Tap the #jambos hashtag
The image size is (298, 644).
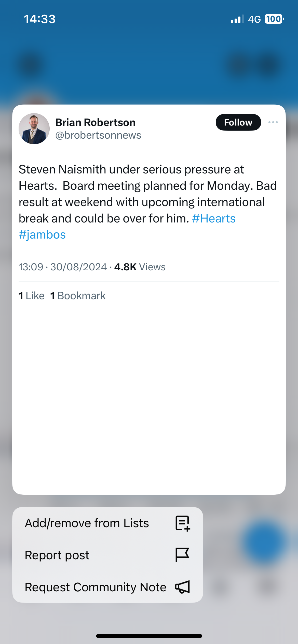coord(42,235)
